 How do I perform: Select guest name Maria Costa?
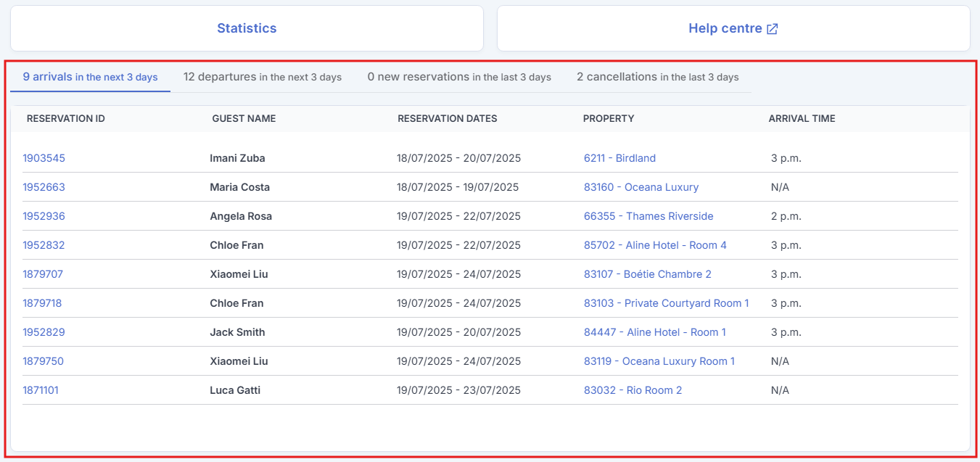click(x=240, y=187)
